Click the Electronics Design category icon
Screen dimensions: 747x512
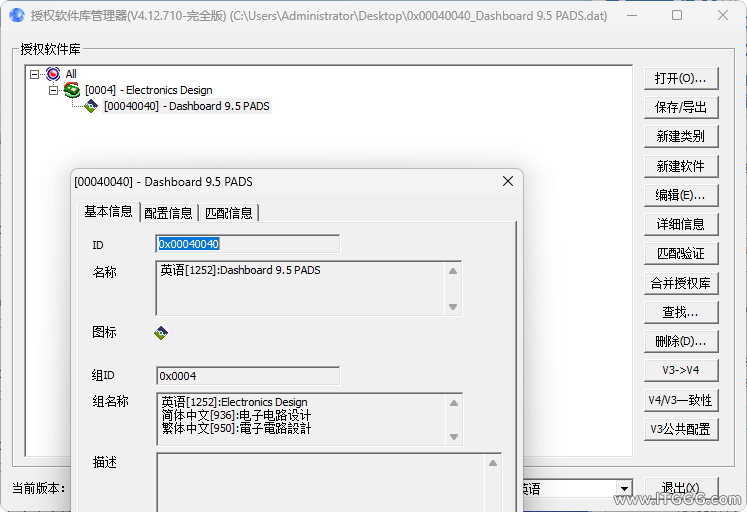pos(72,90)
